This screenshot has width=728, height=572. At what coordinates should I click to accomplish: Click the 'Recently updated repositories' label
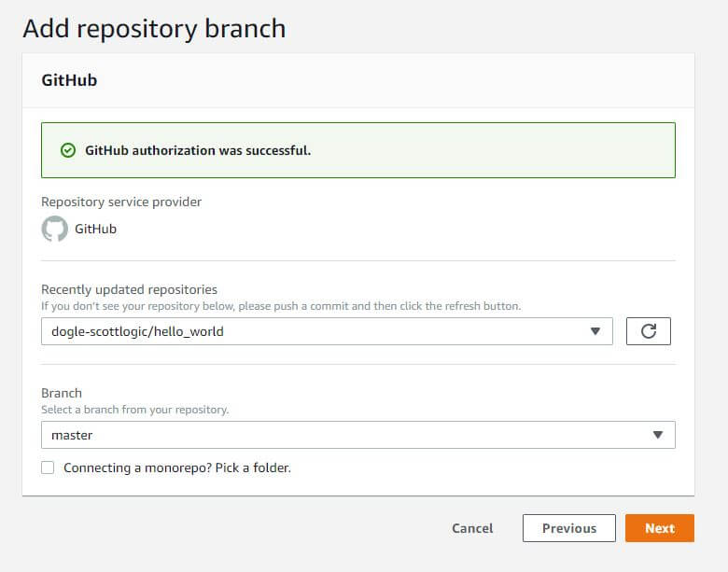129,290
